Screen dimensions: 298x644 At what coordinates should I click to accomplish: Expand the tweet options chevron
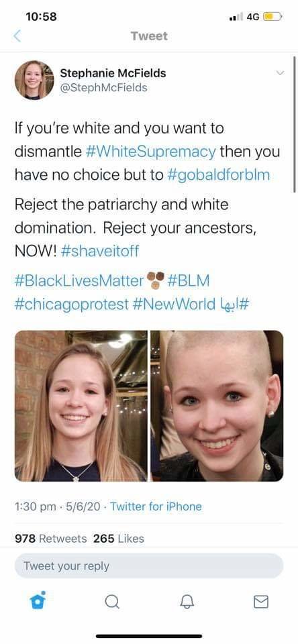pyautogui.click(x=280, y=73)
